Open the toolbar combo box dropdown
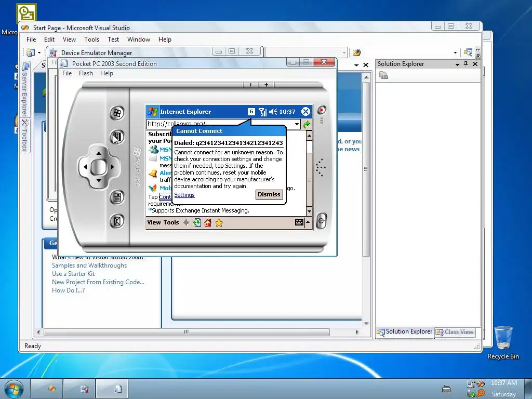 point(344,52)
